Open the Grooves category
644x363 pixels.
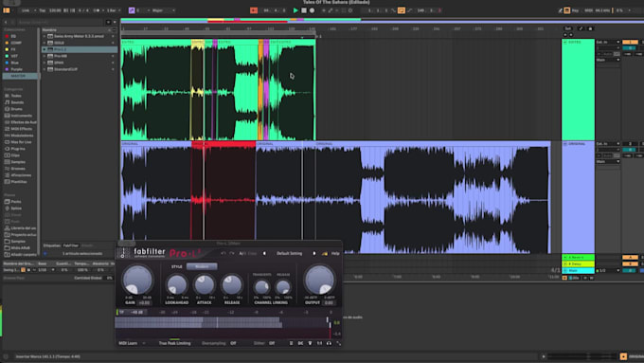coord(18,169)
